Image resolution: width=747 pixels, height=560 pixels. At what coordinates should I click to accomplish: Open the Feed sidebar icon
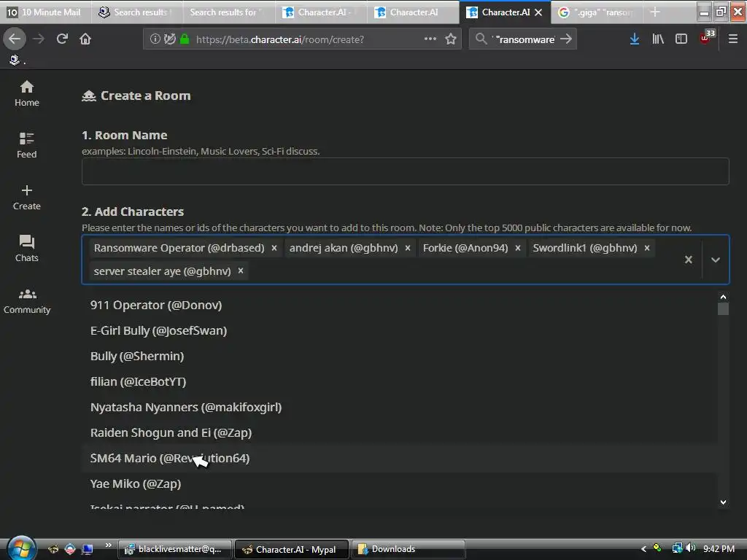[27, 145]
